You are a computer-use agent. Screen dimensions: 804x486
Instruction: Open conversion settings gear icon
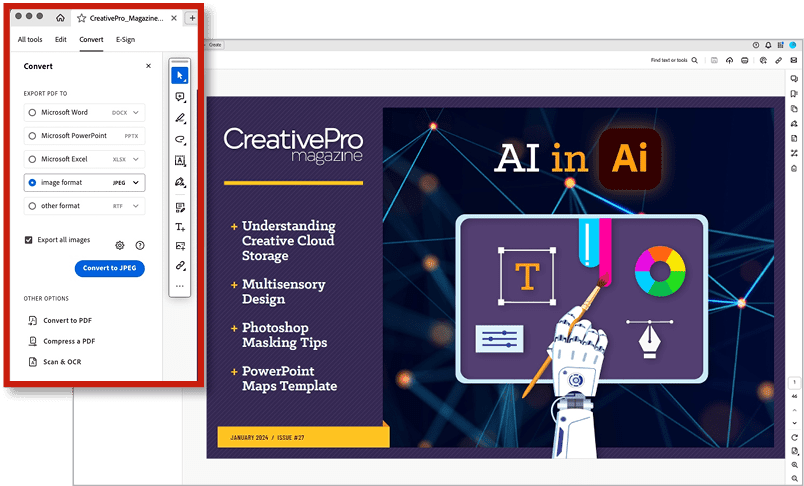[119, 246]
